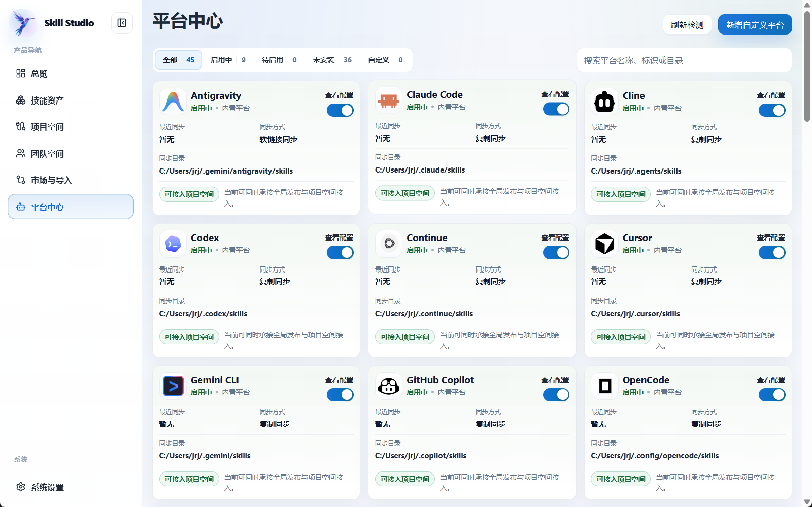
Task: Click the path C:/Users/jrj/.copilot/skills
Action: [421, 456]
